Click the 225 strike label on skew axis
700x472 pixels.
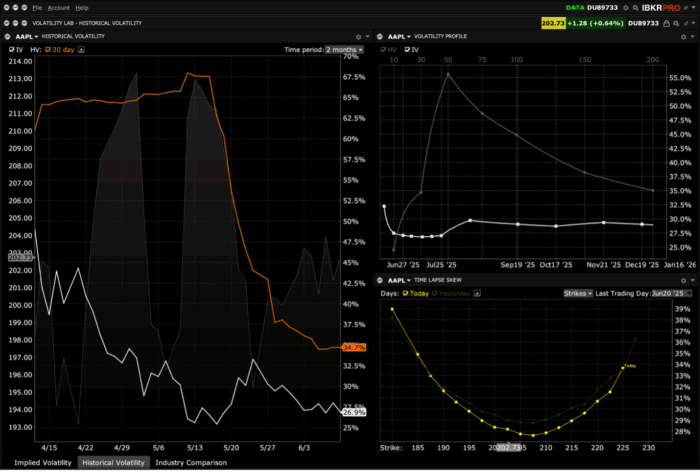(x=623, y=447)
